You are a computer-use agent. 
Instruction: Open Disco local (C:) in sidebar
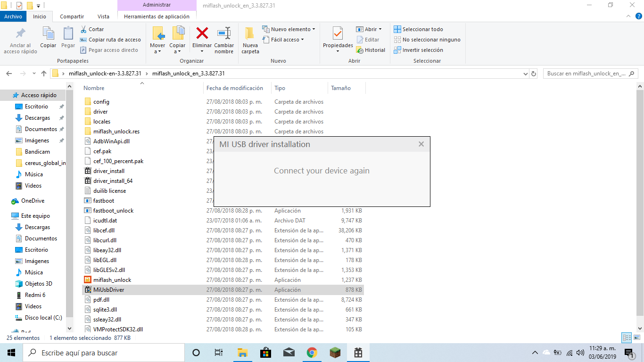[x=43, y=318]
